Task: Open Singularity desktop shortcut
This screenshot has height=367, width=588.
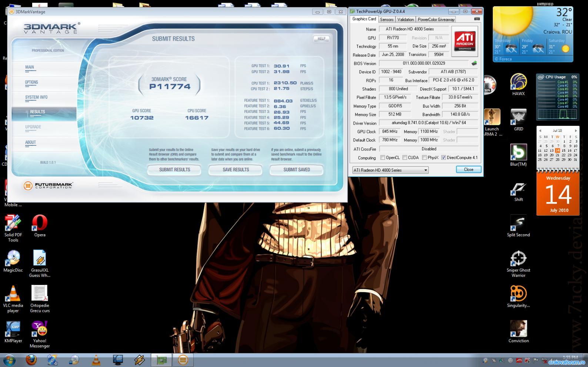Action: click(518, 297)
